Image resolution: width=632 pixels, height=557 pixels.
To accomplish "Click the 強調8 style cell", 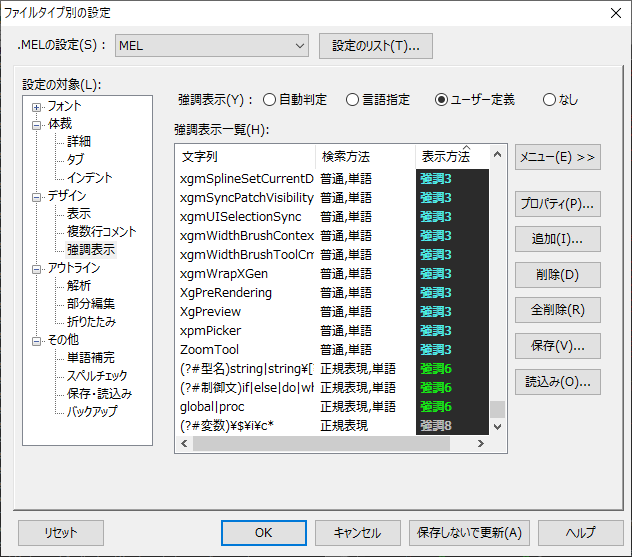I will point(452,426).
